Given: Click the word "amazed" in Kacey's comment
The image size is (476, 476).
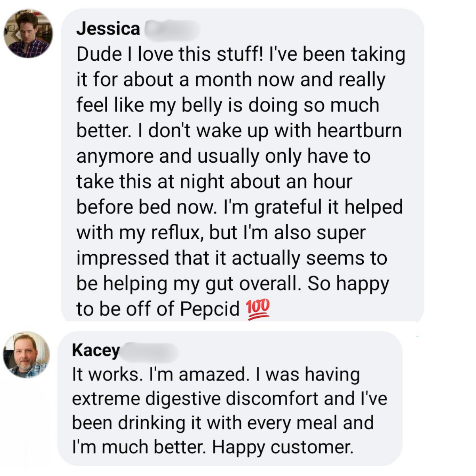Looking at the screenshot, I should 213,374.
